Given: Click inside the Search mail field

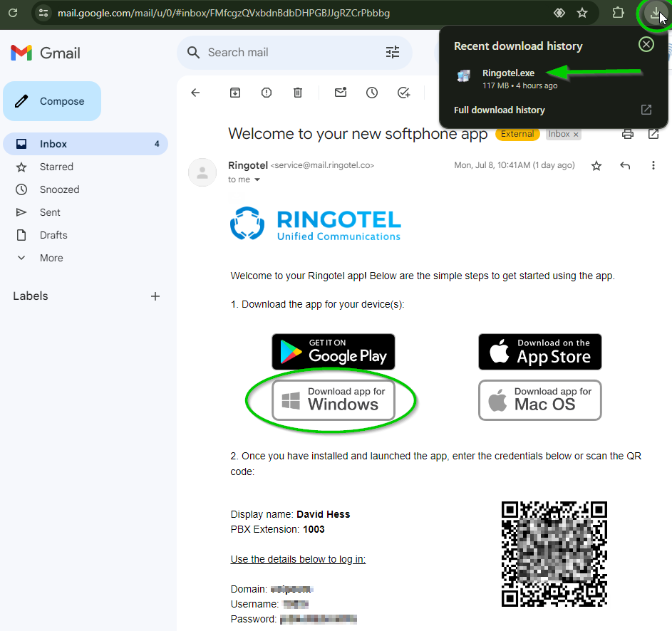Looking at the screenshot, I should [294, 53].
